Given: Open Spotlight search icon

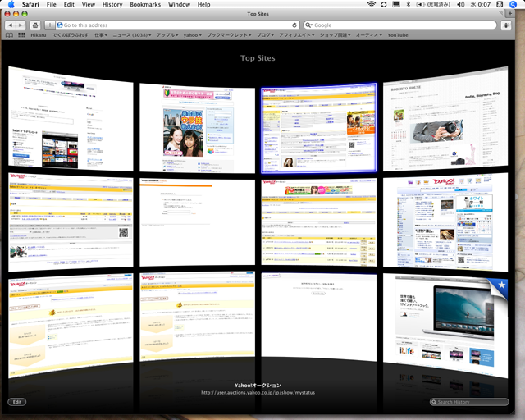Looking at the screenshot, I should pos(513,4).
